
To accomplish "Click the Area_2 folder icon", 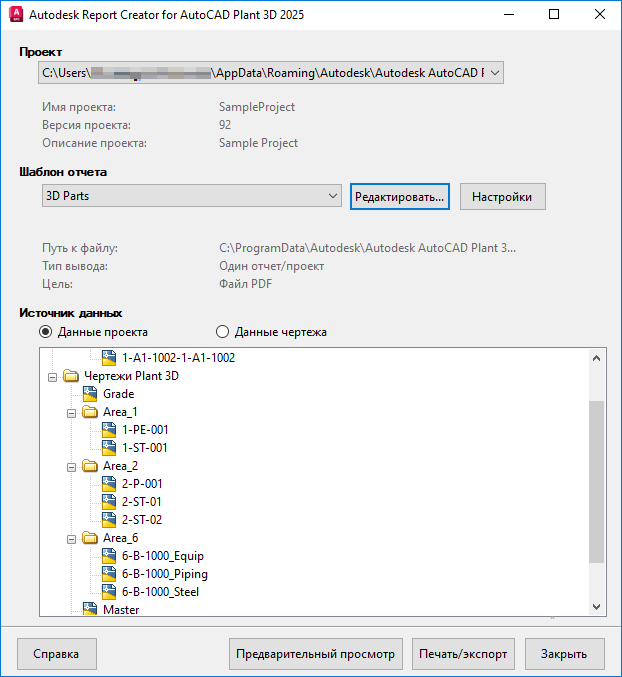I will pos(90,465).
